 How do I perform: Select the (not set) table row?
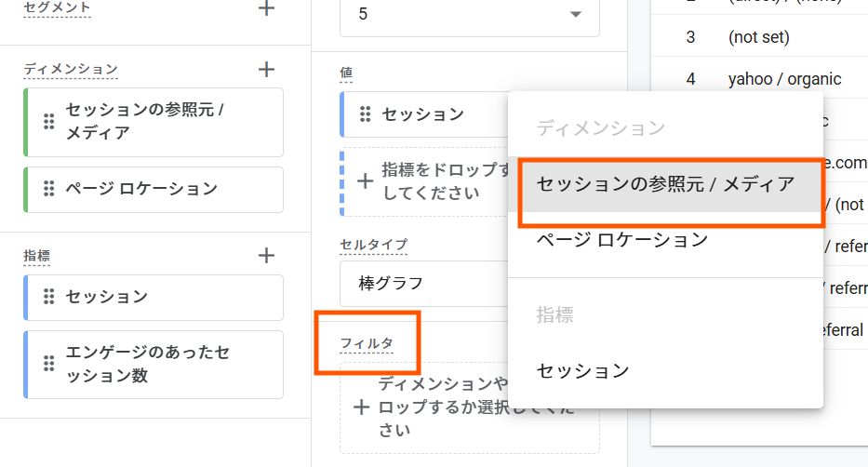pos(758,37)
